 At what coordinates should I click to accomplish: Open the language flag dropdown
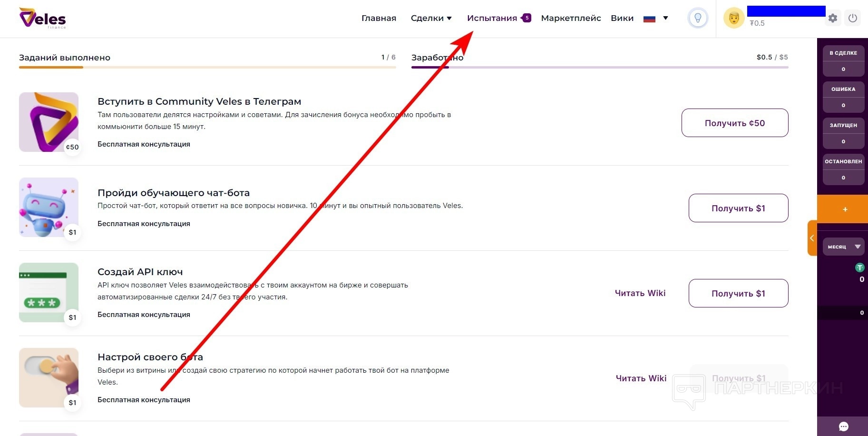point(656,19)
